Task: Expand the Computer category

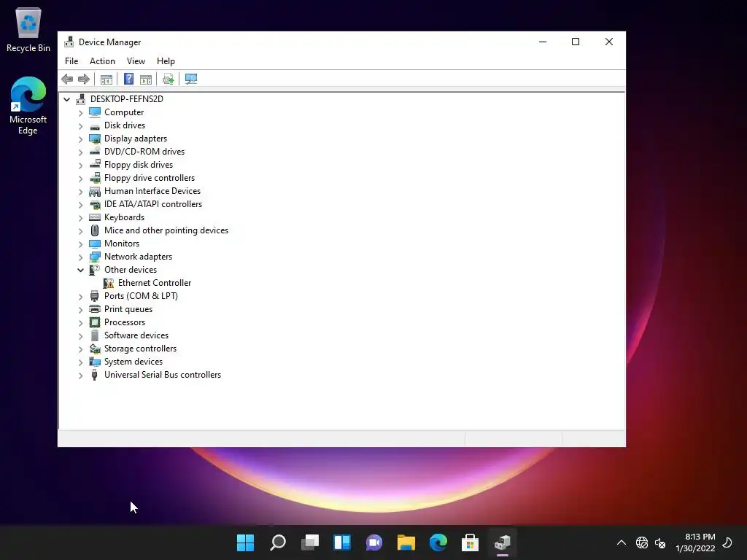Action: coord(80,113)
